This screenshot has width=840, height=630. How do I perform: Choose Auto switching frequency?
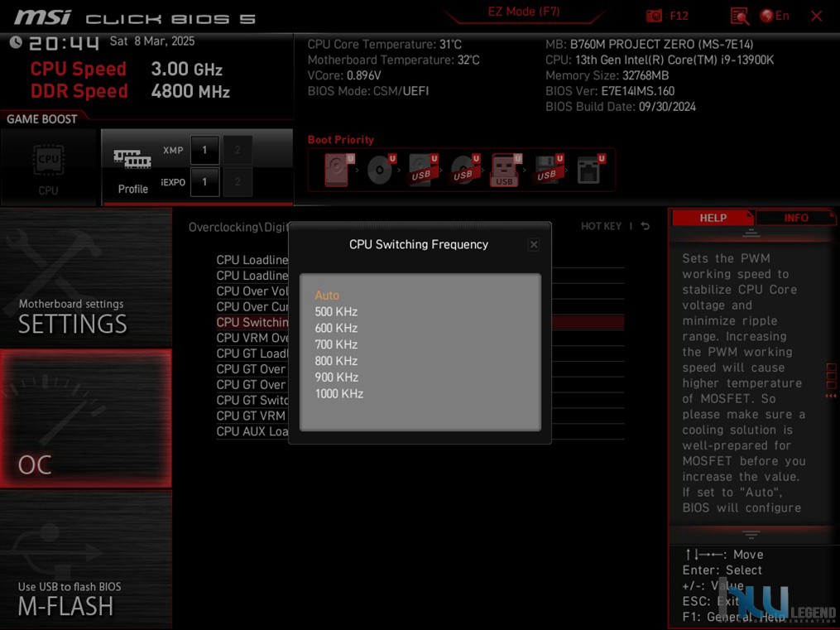(327, 296)
